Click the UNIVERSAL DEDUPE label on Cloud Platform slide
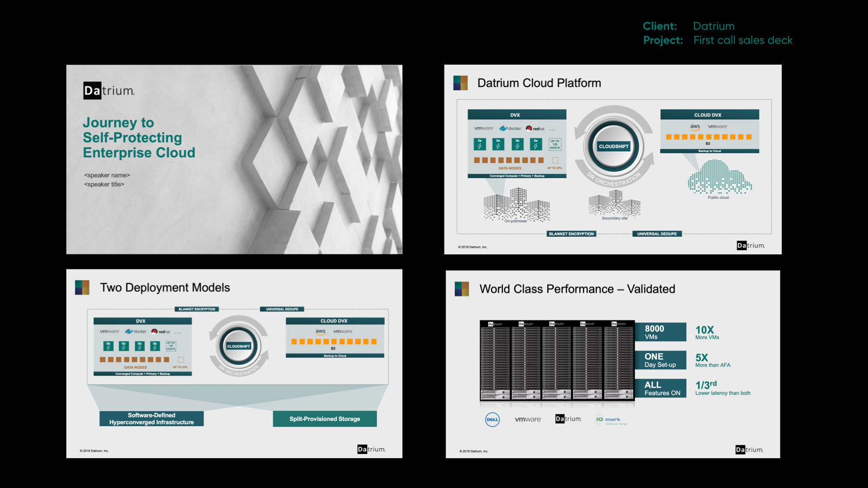The image size is (868, 488). [x=656, y=234]
